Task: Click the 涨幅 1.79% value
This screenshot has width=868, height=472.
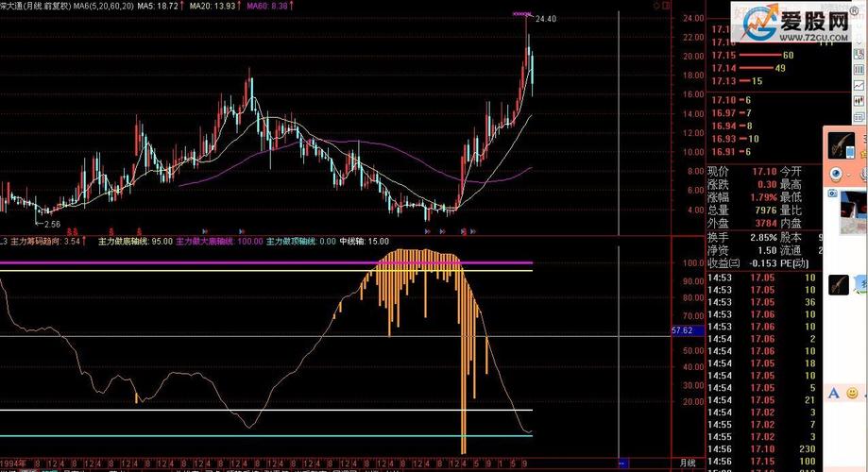Action: point(764,197)
